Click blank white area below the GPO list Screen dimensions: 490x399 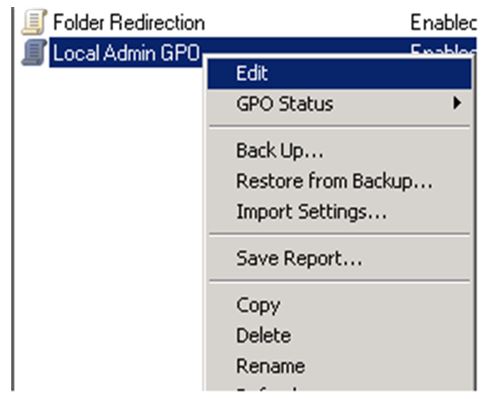pyautogui.click(x=107, y=227)
